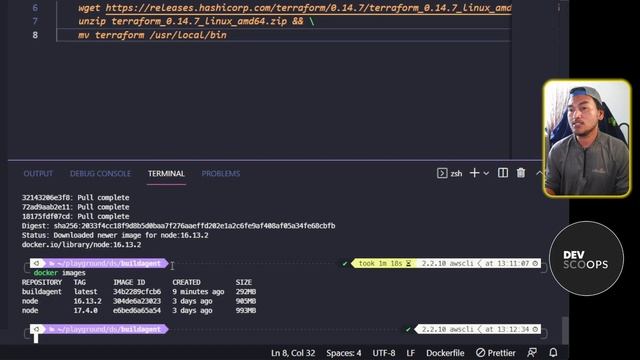Open the feedback icon in status bar
The width and height of the screenshot is (640, 360).
point(532,353)
